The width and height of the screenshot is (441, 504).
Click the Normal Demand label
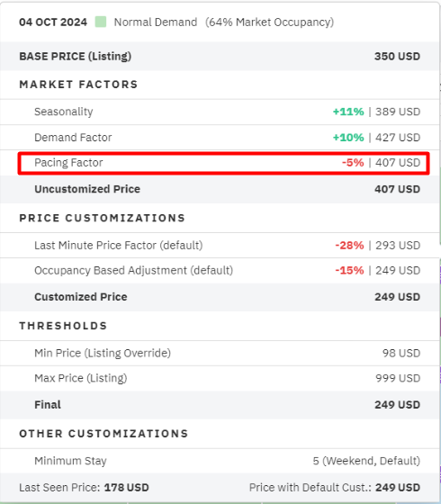156,22
